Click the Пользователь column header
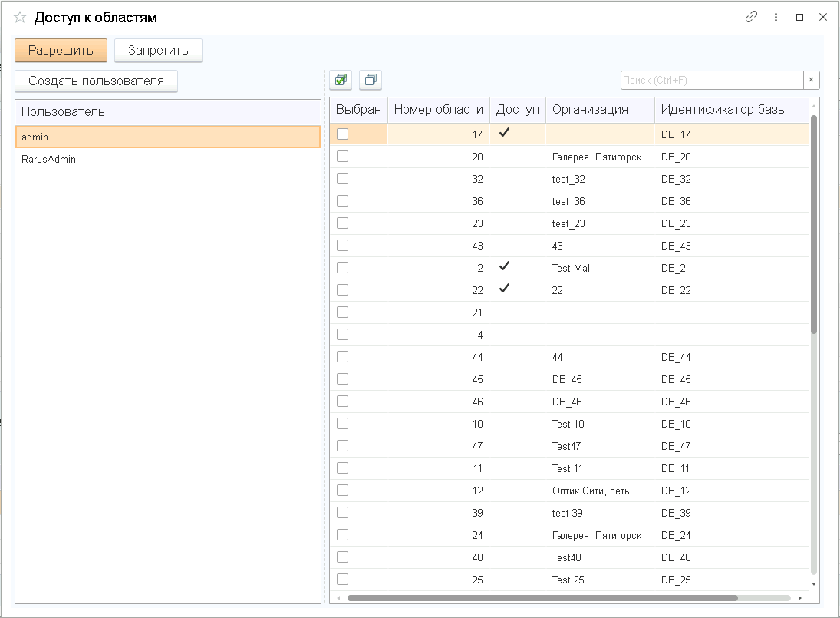The height and width of the screenshot is (618, 840). coord(168,112)
